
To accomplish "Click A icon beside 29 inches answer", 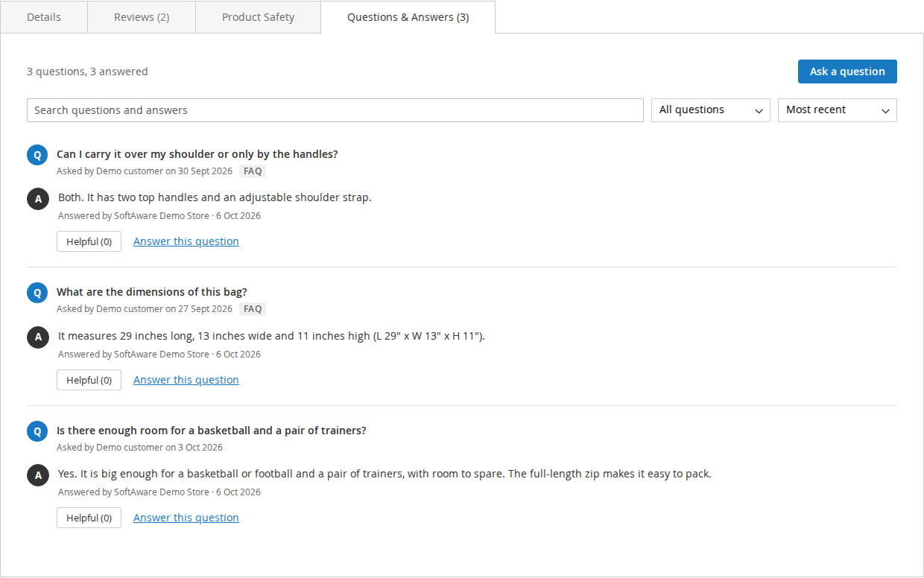I will (38, 337).
